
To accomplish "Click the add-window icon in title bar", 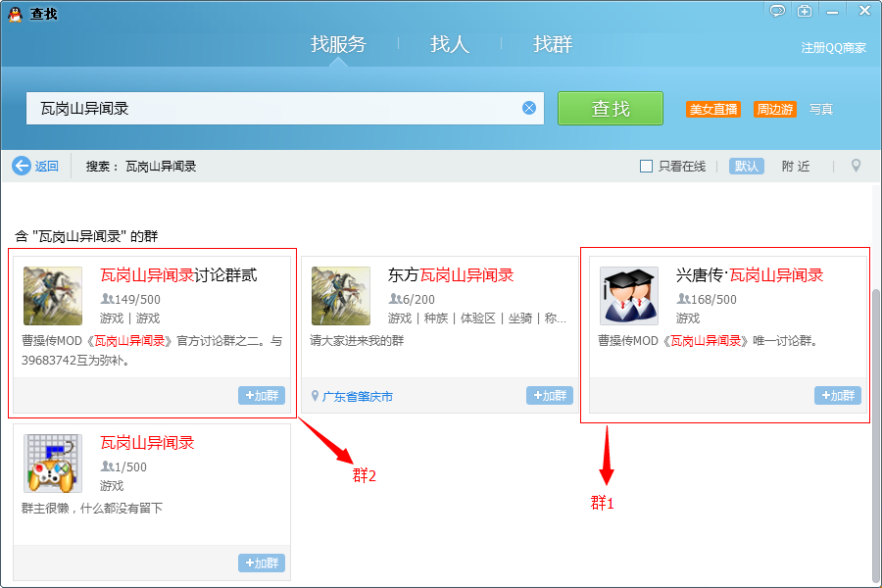I will tap(805, 11).
